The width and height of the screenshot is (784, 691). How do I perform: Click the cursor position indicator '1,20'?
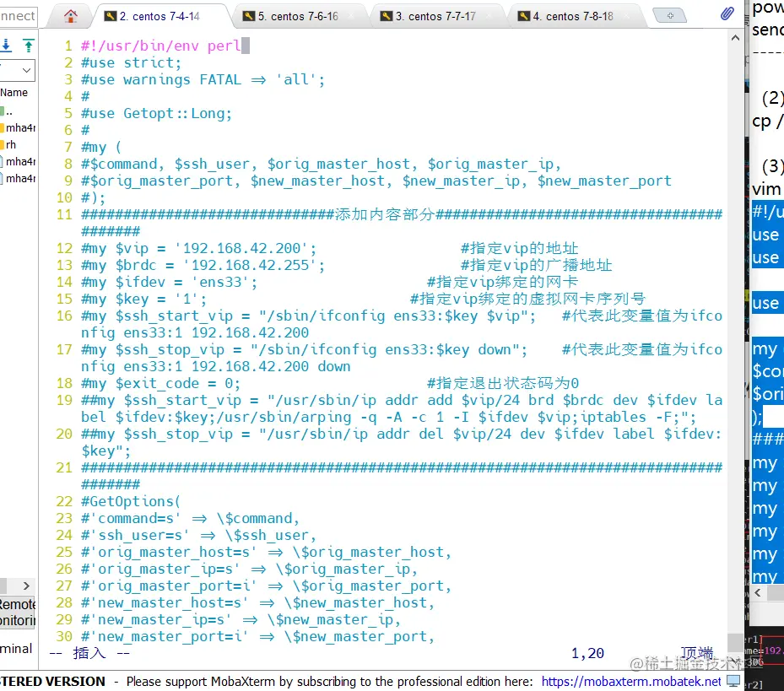pyautogui.click(x=587, y=654)
